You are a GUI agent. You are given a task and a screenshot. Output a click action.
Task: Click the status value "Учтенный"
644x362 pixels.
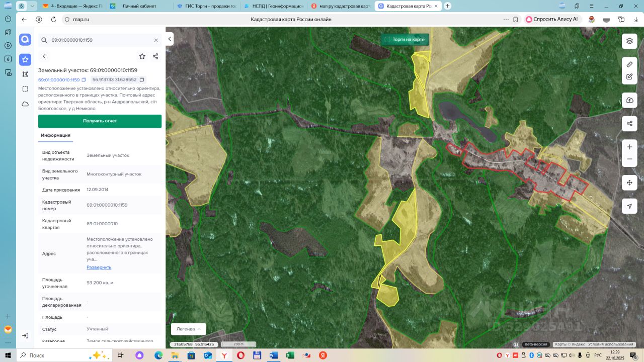pyautogui.click(x=97, y=329)
